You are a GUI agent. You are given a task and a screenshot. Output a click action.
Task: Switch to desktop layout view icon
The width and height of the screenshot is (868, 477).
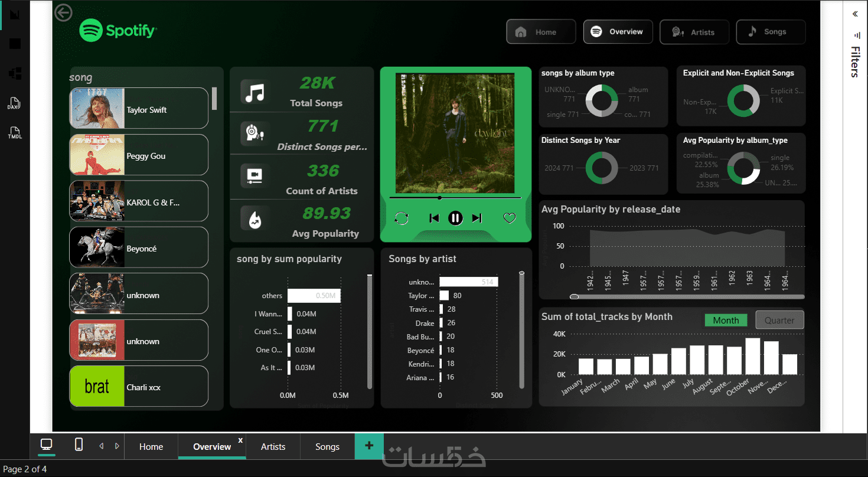pos(46,445)
